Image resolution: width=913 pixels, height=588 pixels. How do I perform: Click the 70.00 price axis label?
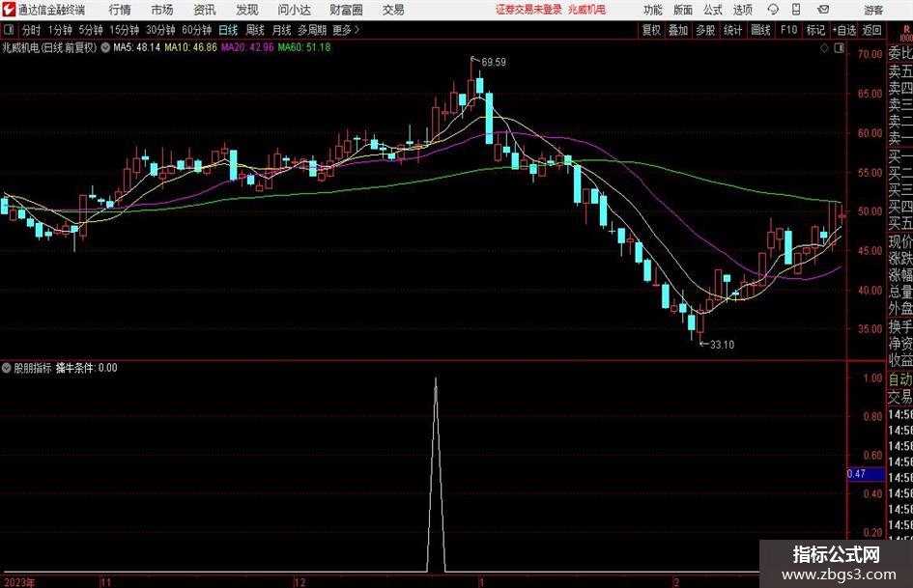tap(870, 54)
